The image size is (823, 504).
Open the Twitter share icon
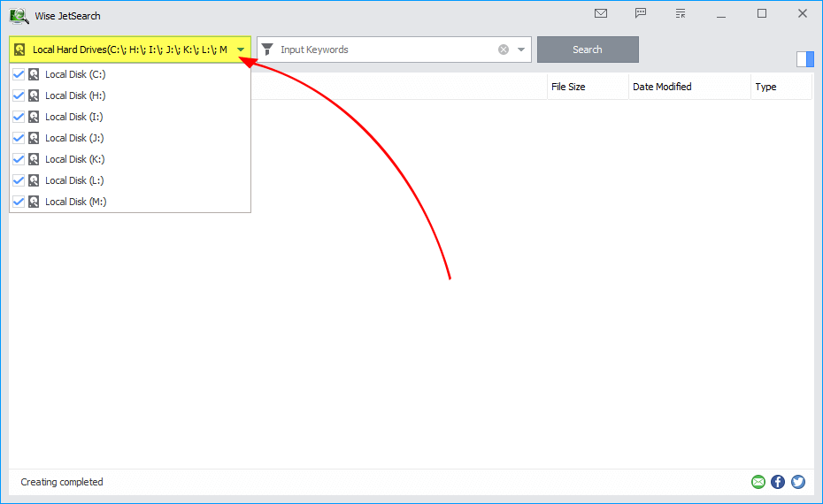798,481
